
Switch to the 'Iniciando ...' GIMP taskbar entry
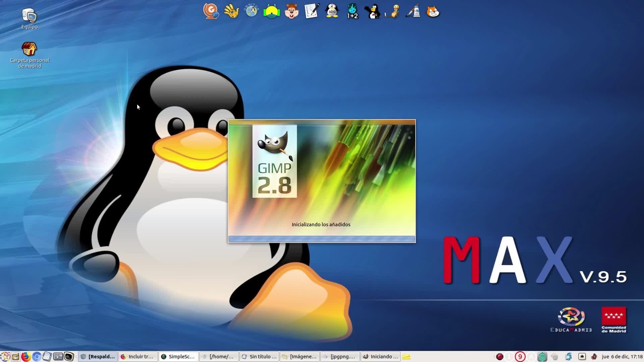coord(380,357)
